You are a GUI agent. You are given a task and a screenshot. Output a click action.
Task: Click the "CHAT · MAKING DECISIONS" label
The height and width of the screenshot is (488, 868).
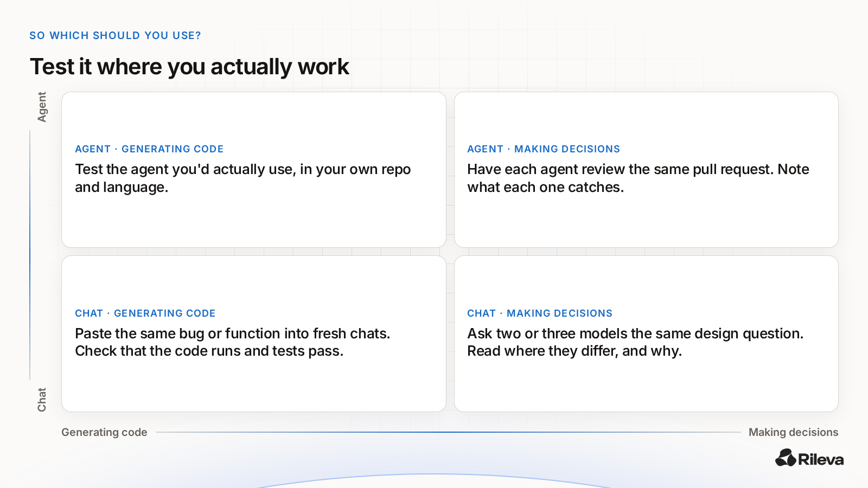coord(540,313)
